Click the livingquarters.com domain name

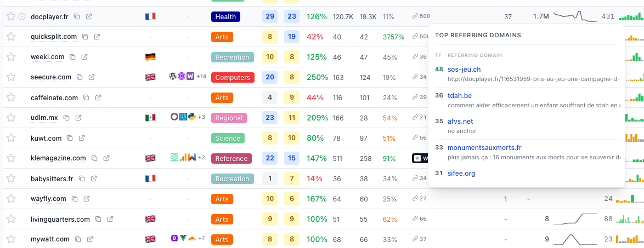point(60,220)
